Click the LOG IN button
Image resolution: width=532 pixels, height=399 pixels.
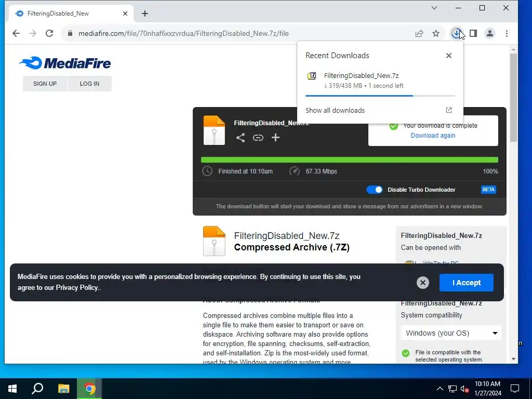click(89, 84)
